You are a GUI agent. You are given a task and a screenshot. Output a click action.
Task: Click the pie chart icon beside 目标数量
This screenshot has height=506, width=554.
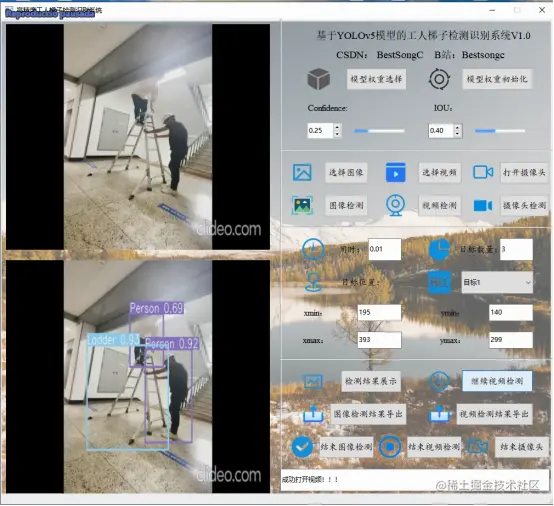[x=439, y=249]
